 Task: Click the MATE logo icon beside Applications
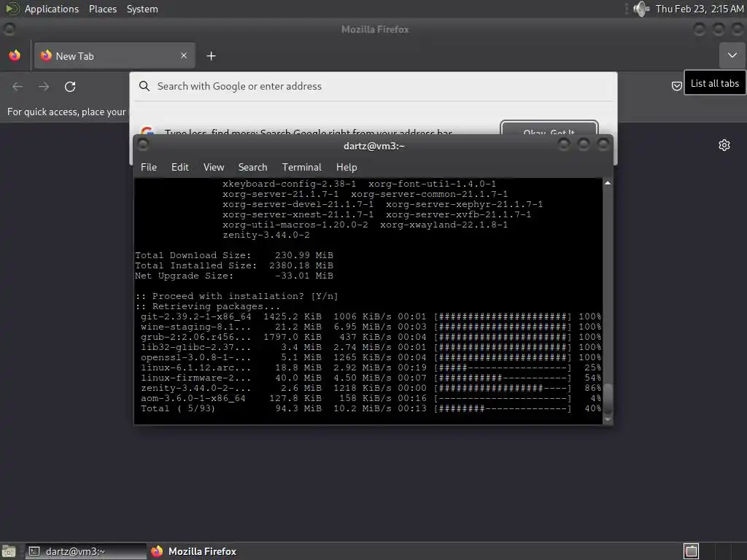(12, 9)
